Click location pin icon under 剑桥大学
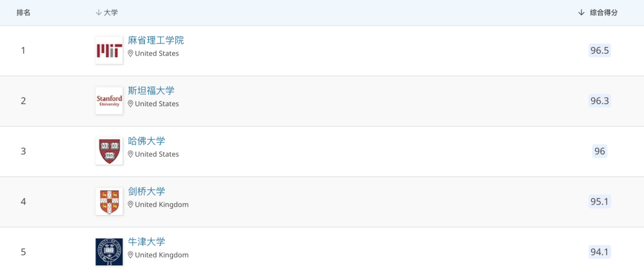The height and width of the screenshot is (276, 644). pyautogui.click(x=131, y=204)
